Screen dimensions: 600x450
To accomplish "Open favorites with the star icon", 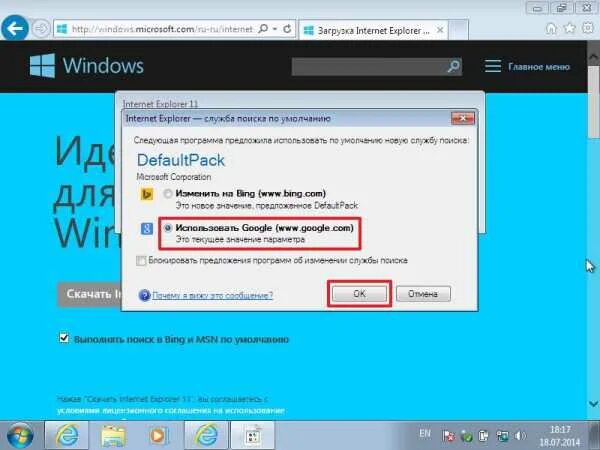I will (x=570, y=28).
